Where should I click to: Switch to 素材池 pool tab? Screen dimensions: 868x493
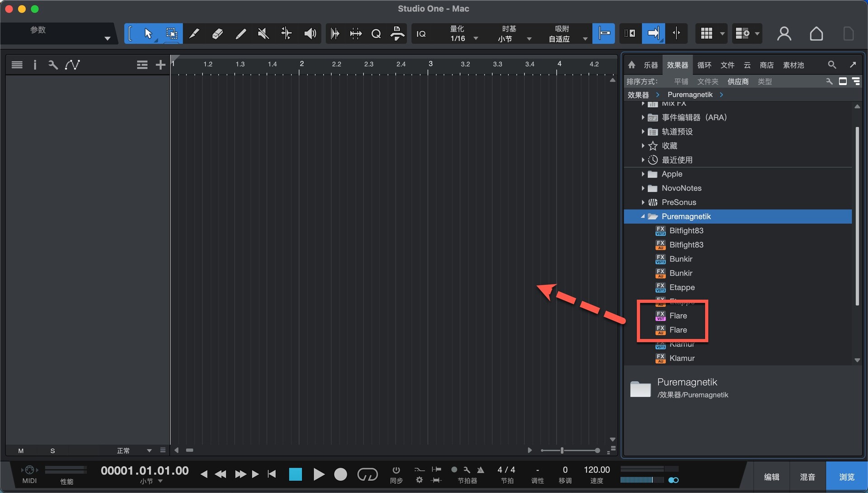click(x=793, y=65)
